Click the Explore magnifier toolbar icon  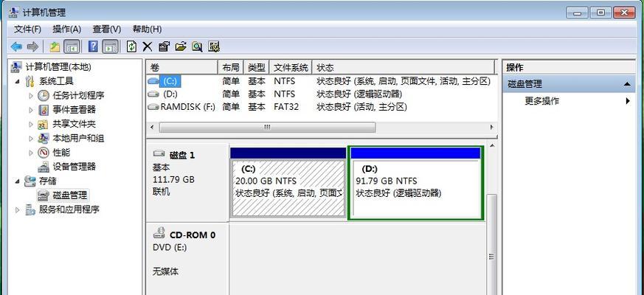[197, 46]
